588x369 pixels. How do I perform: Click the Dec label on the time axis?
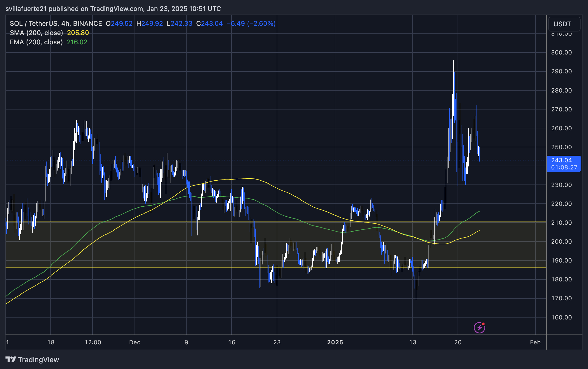click(135, 342)
